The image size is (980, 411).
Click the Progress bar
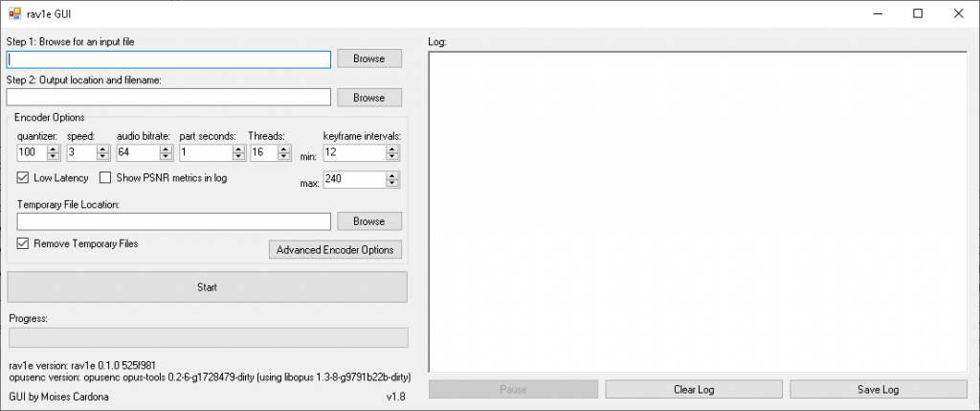208,337
